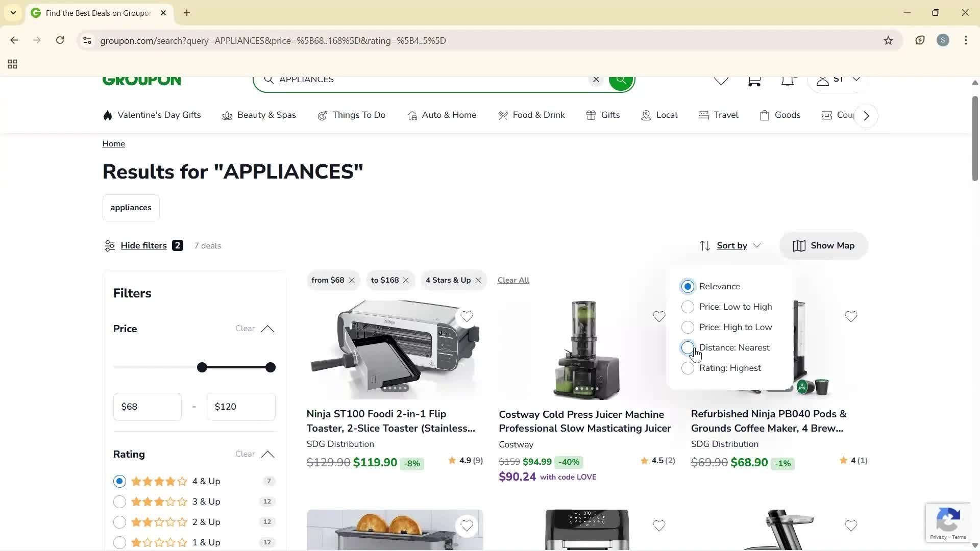Screen dimensions: 980x551
Task: Click the Show Map button
Action: point(823,245)
